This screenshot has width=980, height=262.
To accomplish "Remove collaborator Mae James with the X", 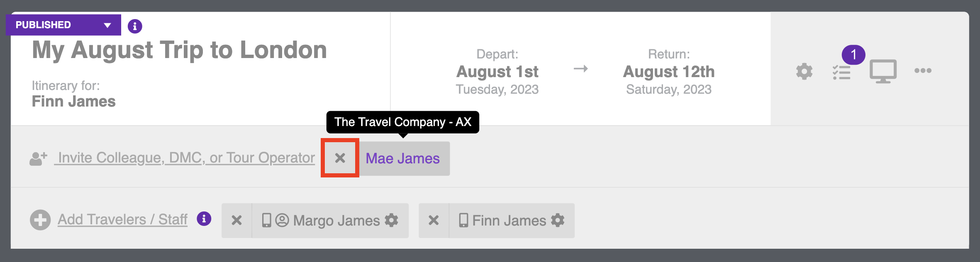I will pos(340,158).
